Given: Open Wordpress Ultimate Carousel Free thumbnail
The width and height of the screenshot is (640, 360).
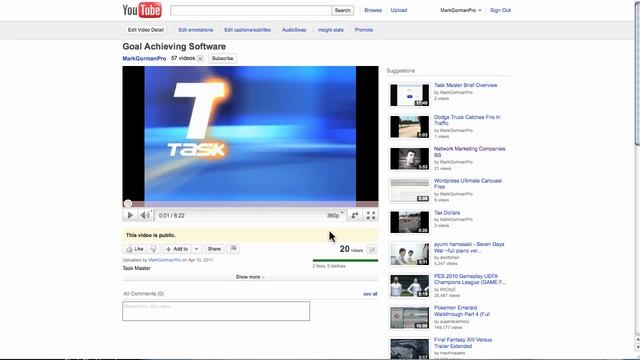Looking at the screenshot, I should point(409,191).
